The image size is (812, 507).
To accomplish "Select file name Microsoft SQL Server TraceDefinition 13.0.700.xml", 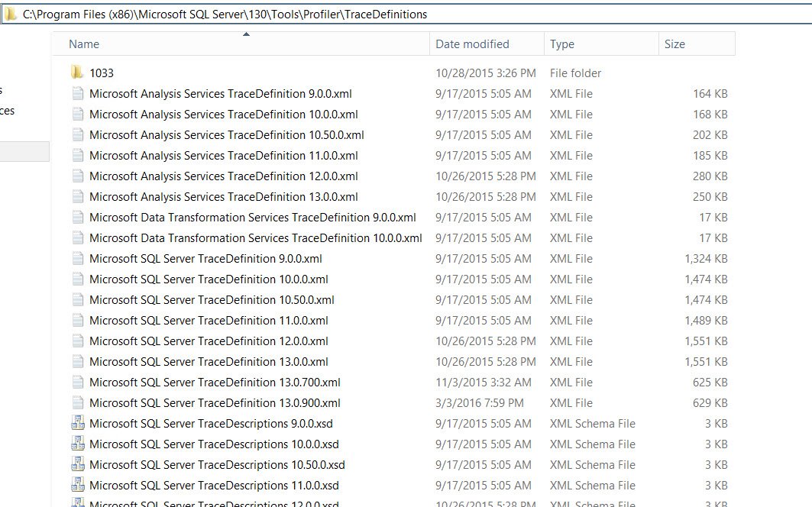I will click(x=215, y=383).
